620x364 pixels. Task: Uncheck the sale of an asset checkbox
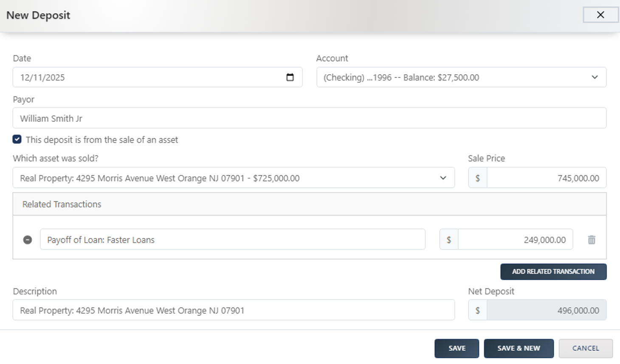[x=17, y=140]
